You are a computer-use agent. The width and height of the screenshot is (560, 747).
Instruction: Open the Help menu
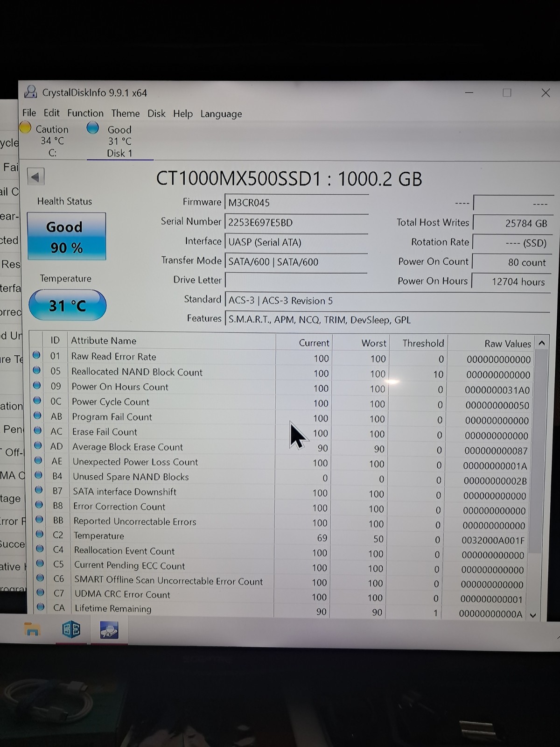(183, 114)
